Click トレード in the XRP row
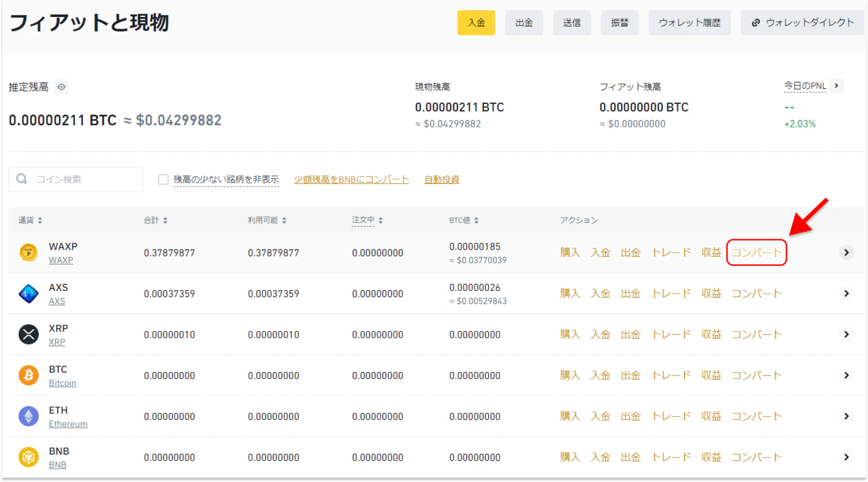The image size is (868, 482). [x=672, y=334]
